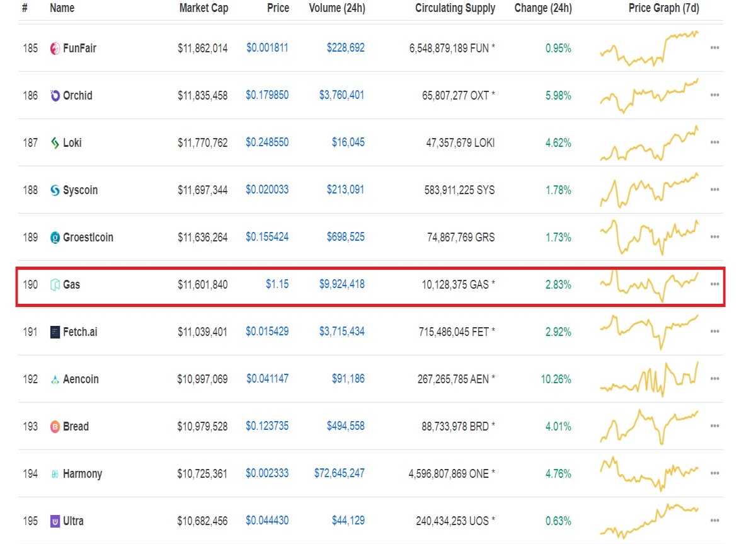
Task: Click the Loki volume $16,045
Action: [x=348, y=142]
